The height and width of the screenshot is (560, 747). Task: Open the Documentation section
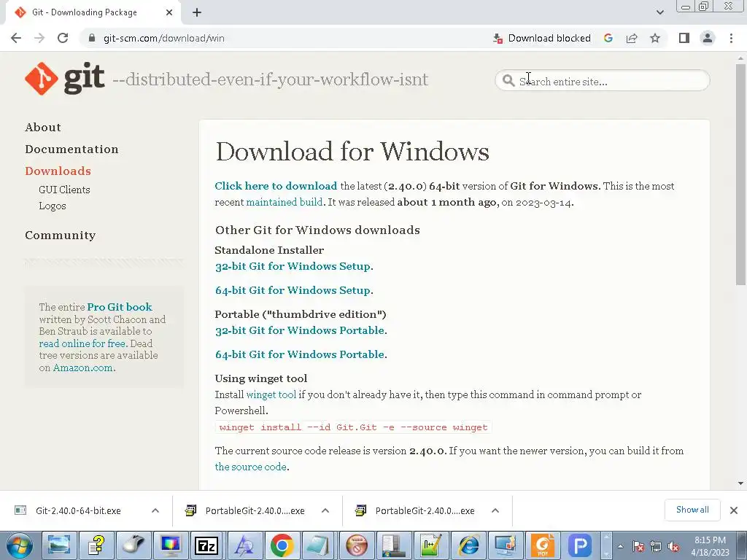71,149
